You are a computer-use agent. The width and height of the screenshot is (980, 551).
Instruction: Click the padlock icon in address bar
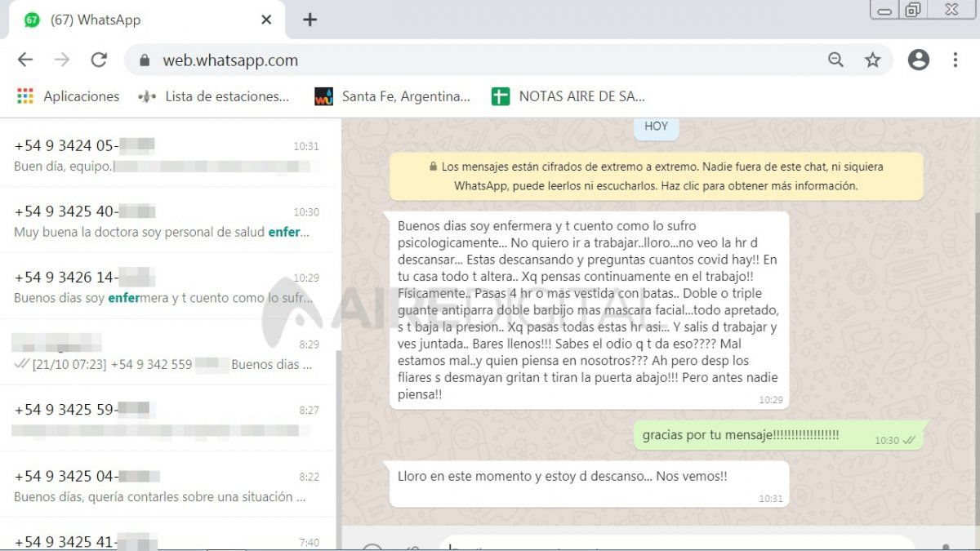coord(145,60)
